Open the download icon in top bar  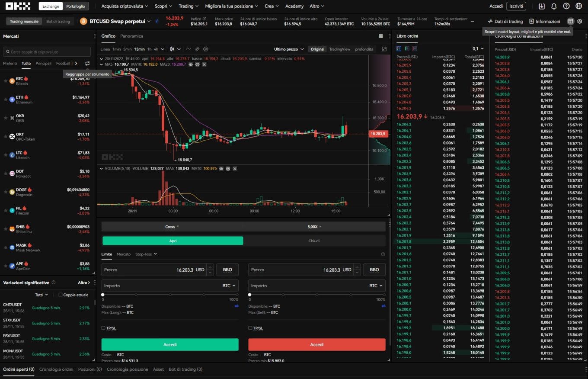pyautogui.click(x=542, y=6)
